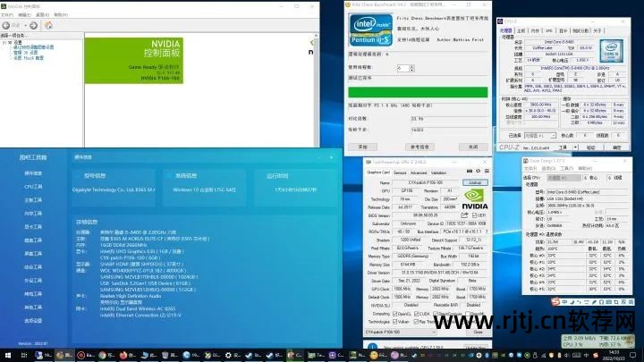
Task: Click the 开始 button in Fritz Chess Benchmark
Action: pyautogui.click(x=362, y=147)
